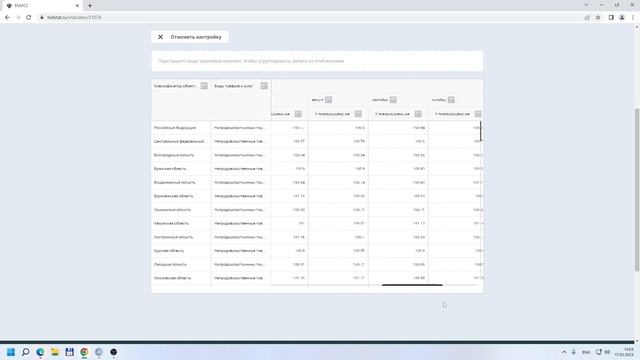Bookmark this page with the star icon

coord(598,18)
